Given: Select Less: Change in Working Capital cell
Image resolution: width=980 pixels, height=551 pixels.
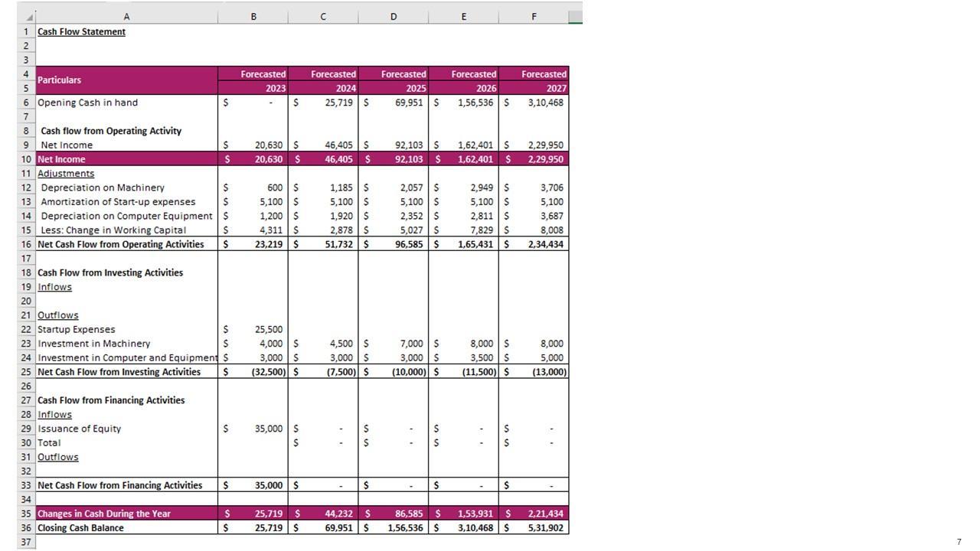Looking at the screenshot, I should pos(113,230).
